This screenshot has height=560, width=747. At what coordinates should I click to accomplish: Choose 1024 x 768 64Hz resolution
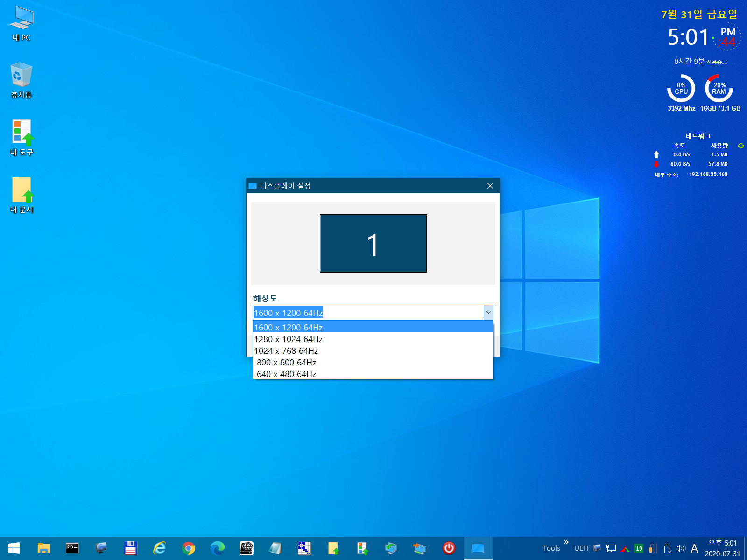click(373, 350)
